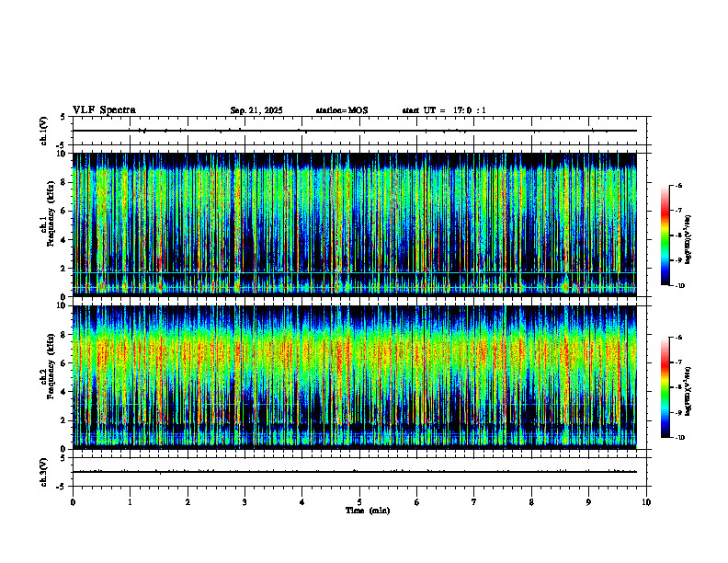This screenshot has height=563, width=728.
Task: Click time axis tick label "1"
Action: tap(130, 502)
